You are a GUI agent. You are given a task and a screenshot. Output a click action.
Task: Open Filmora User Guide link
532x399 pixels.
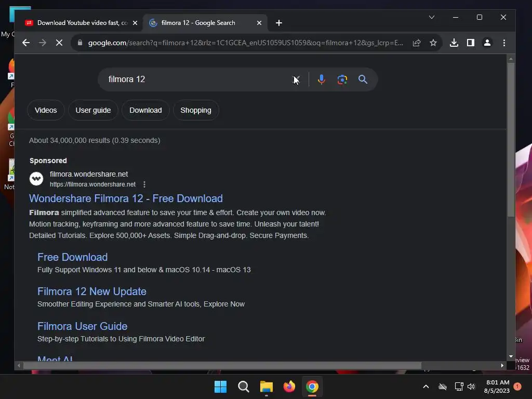[83, 326]
